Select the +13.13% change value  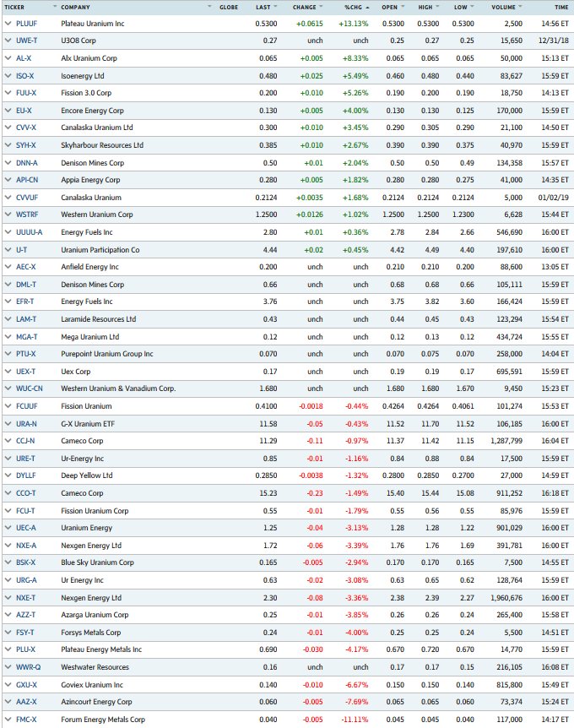354,23
